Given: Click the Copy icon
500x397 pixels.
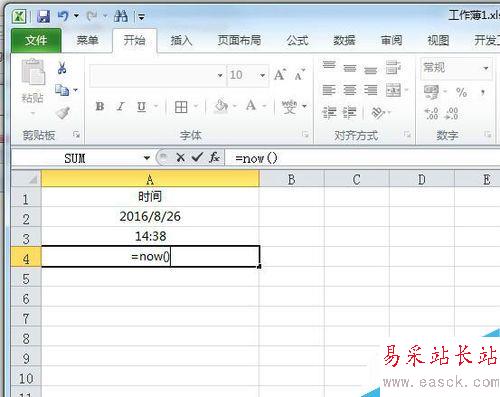Looking at the screenshot, I should [62, 90].
